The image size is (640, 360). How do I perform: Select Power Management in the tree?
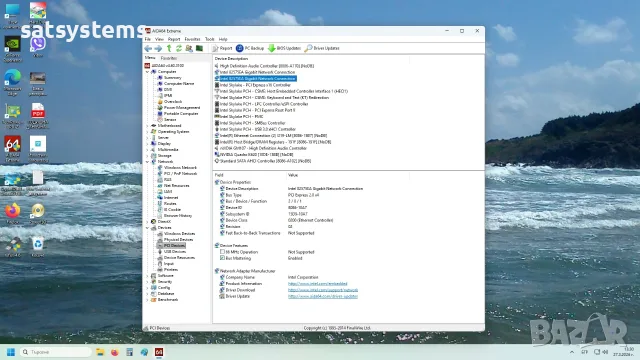pyautogui.click(x=182, y=107)
